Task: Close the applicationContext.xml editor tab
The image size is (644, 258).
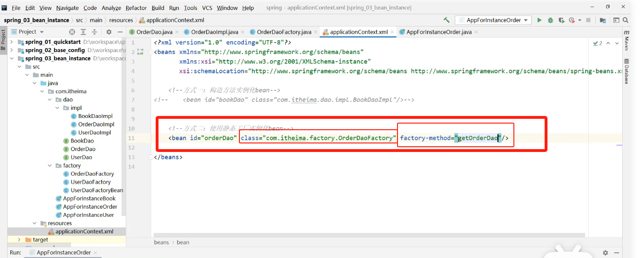Action: point(392,32)
